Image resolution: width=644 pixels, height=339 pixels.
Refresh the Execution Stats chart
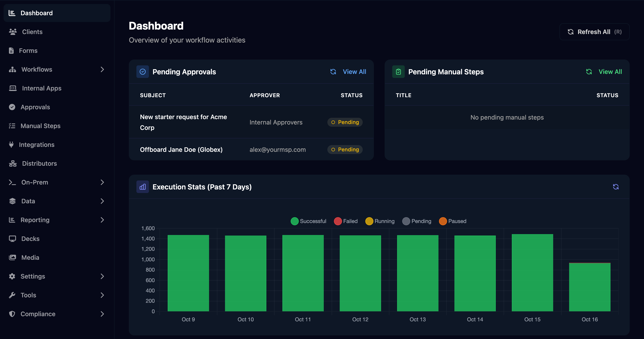[x=616, y=187]
